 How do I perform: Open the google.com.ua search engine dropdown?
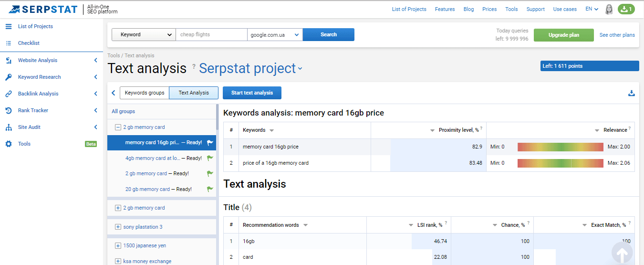coord(275,34)
